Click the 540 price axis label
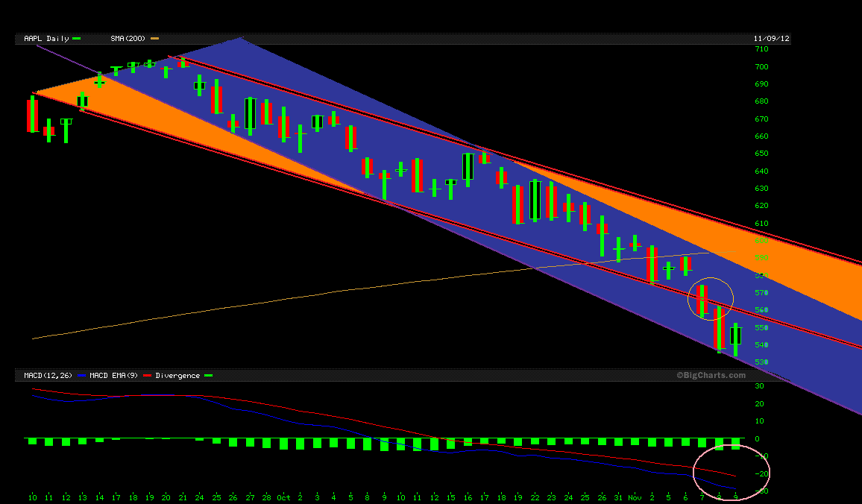 pyautogui.click(x=761, y=345)
